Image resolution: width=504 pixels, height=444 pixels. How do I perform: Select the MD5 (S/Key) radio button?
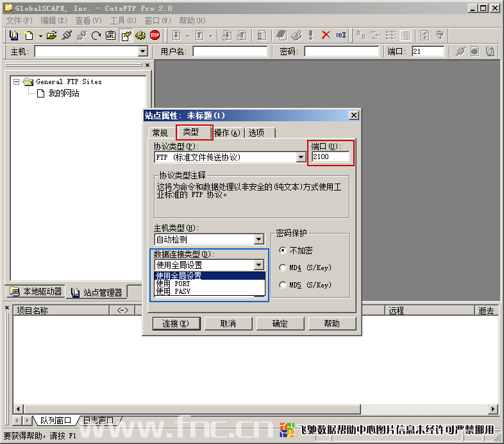point(283,285)
